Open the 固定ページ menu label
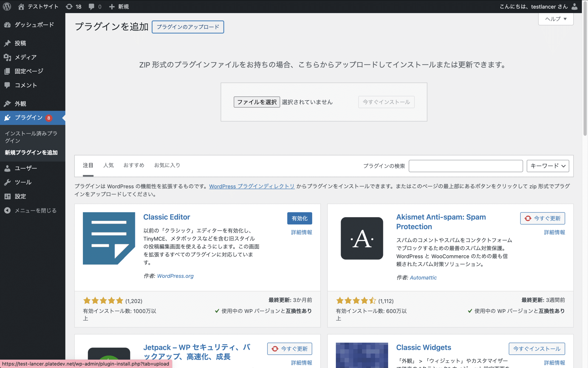 click(29, 71)
